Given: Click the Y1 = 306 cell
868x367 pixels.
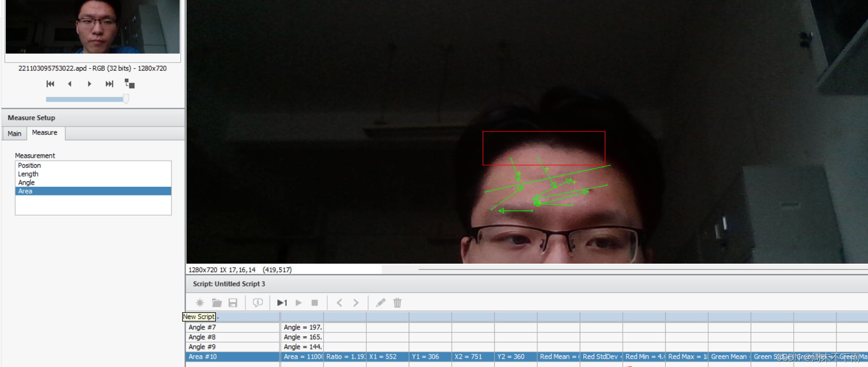Looking at the screenshot, I should 430,357.
